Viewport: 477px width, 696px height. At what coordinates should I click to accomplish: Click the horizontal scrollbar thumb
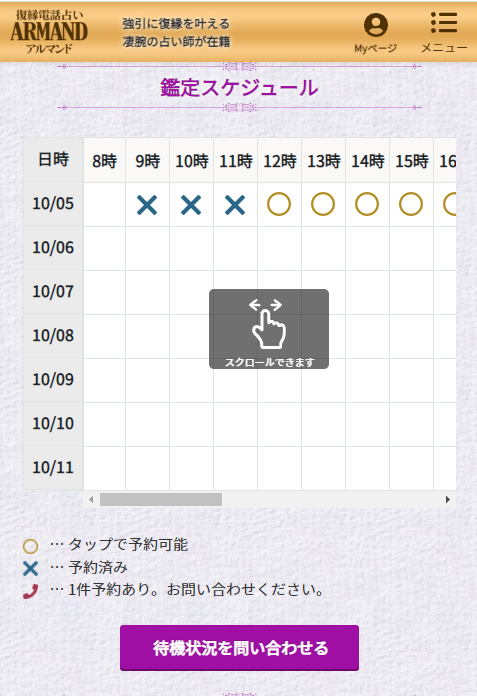161,499
